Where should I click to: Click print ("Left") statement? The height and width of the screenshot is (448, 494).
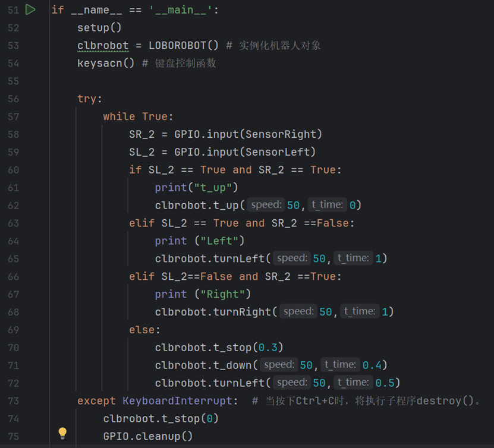click(x=199, y=241)
